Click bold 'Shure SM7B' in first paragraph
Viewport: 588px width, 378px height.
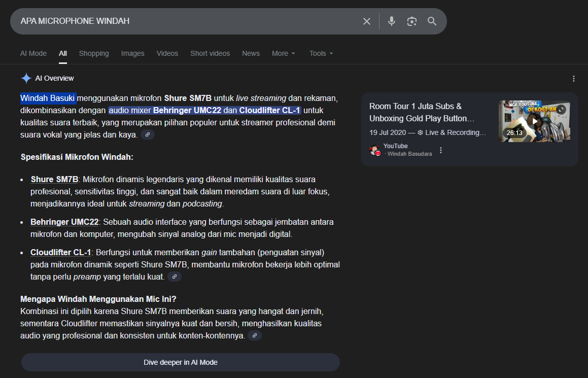[188, 98]
